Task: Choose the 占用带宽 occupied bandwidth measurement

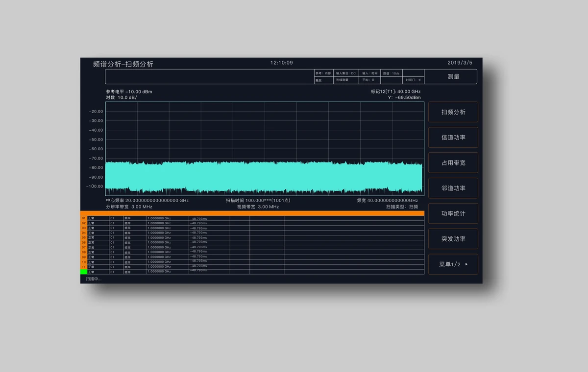Action: [453, 163]
